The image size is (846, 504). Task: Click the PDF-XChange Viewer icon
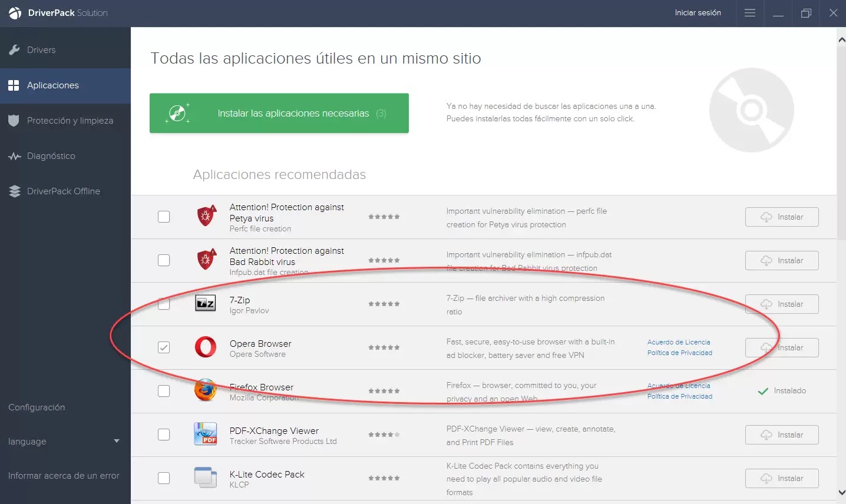(x=206, y=434)
